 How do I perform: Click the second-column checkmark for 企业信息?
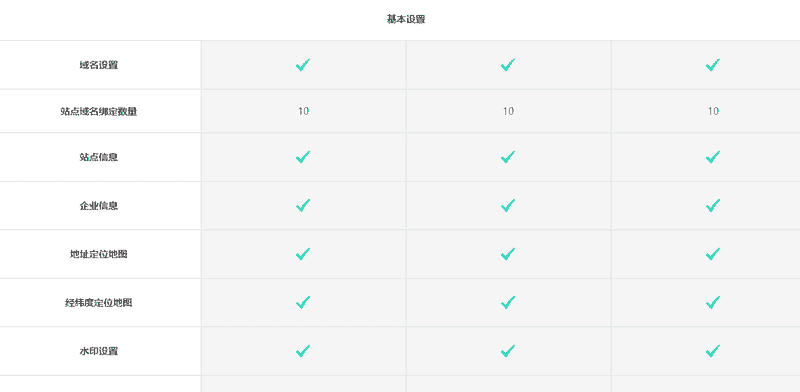[508, 205]
